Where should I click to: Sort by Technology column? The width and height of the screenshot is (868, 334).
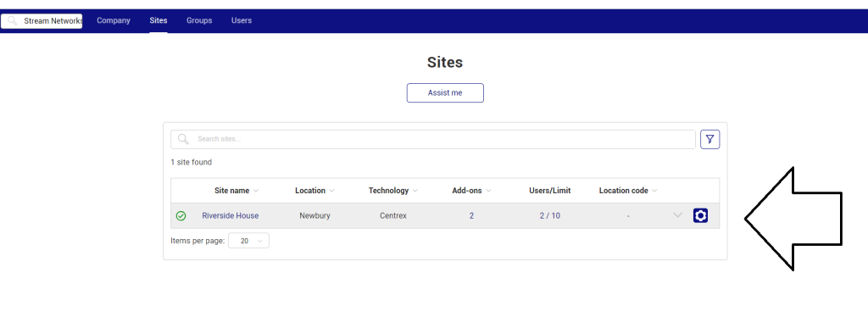point(393,191)
